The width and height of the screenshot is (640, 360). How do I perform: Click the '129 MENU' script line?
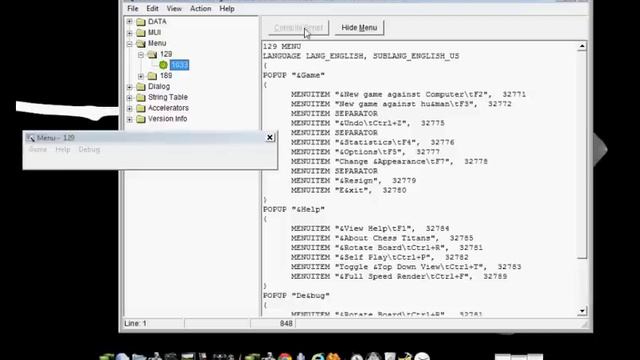coord(282,47)
